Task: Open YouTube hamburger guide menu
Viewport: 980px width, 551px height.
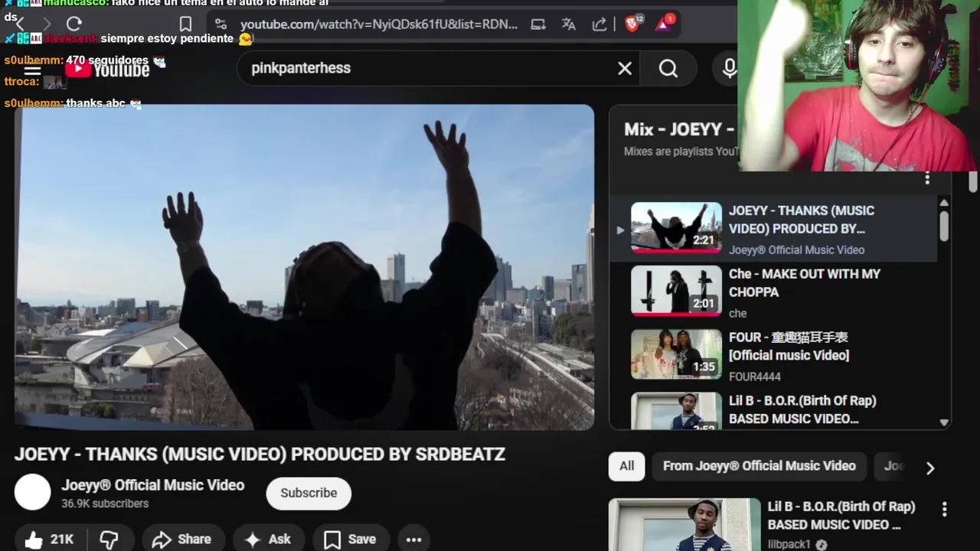Action: coord(32,70)
